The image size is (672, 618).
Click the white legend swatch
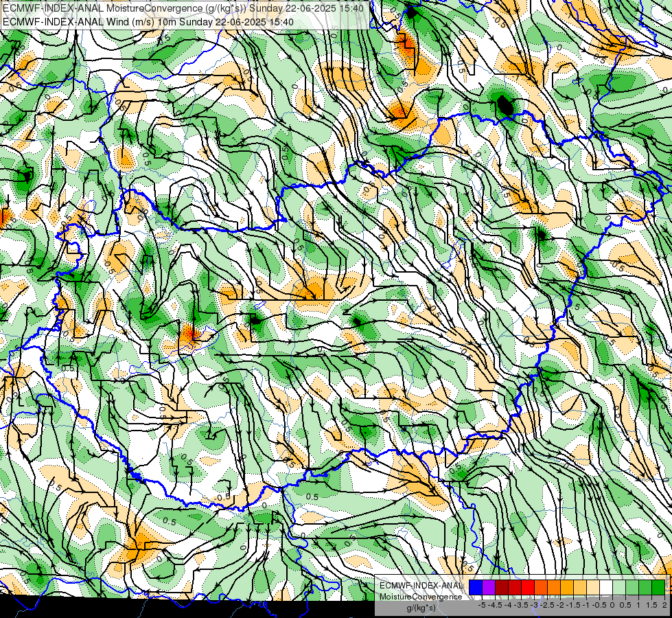point(606,587)
